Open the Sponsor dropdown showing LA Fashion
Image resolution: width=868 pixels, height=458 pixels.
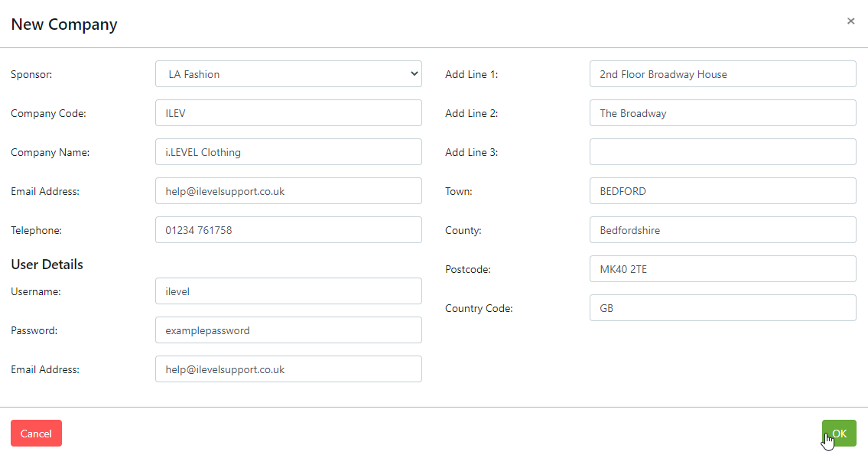(288, 74)
